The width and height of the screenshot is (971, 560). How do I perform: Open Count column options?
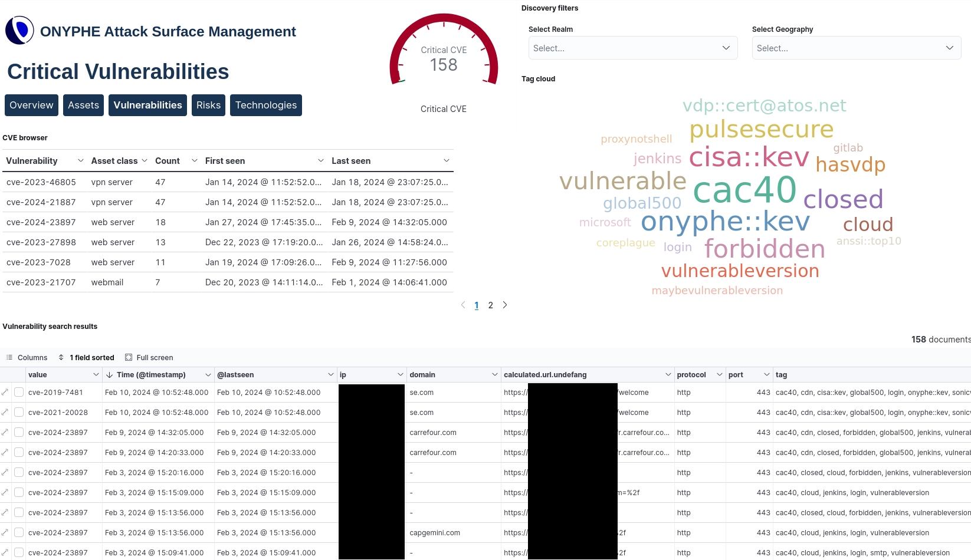[x=193, y=161]
